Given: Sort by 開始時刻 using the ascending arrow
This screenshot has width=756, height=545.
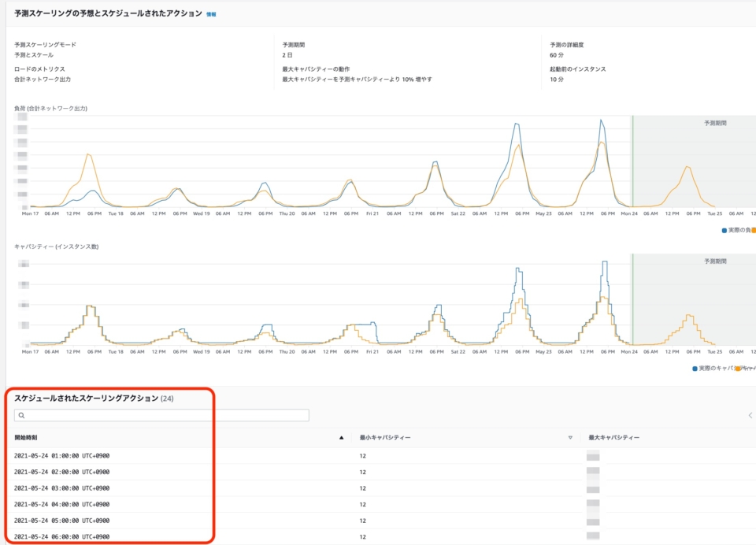Looking at the screenshot, I should coord(341,437).
